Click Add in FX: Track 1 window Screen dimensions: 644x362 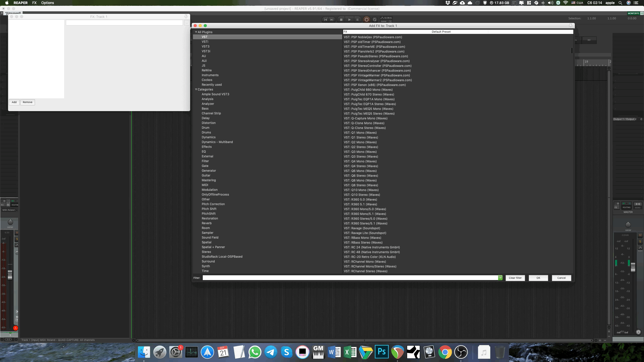tap(14, 102)
